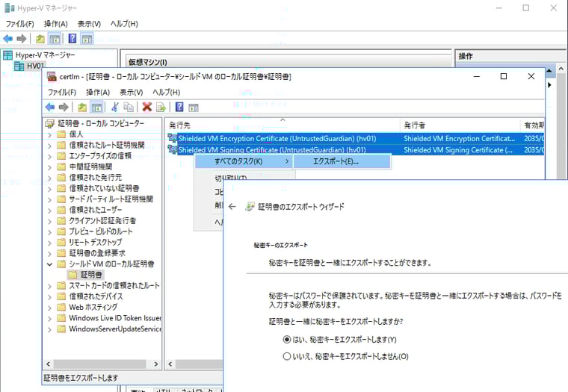Expand WindowsServerUpdateServices tree node
568x392 pixels.
coord(50,329)
